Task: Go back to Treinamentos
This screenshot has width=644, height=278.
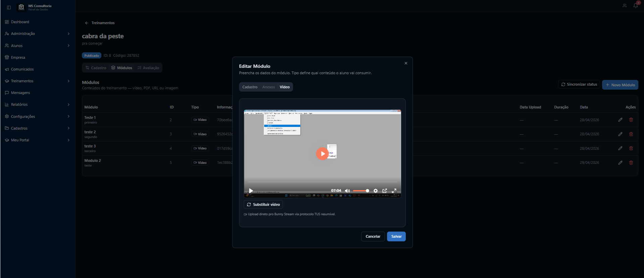Action: [100, 23]
